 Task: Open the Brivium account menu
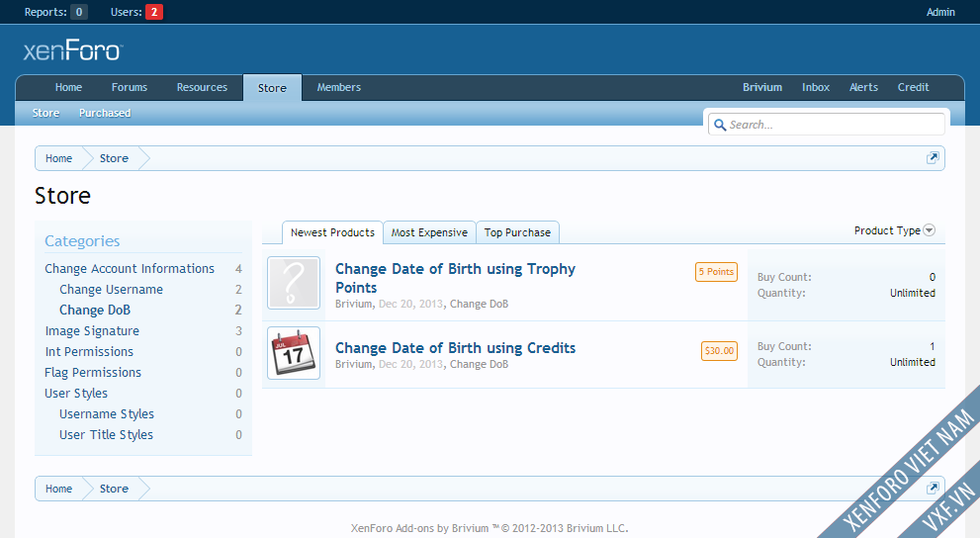point(762,87)
